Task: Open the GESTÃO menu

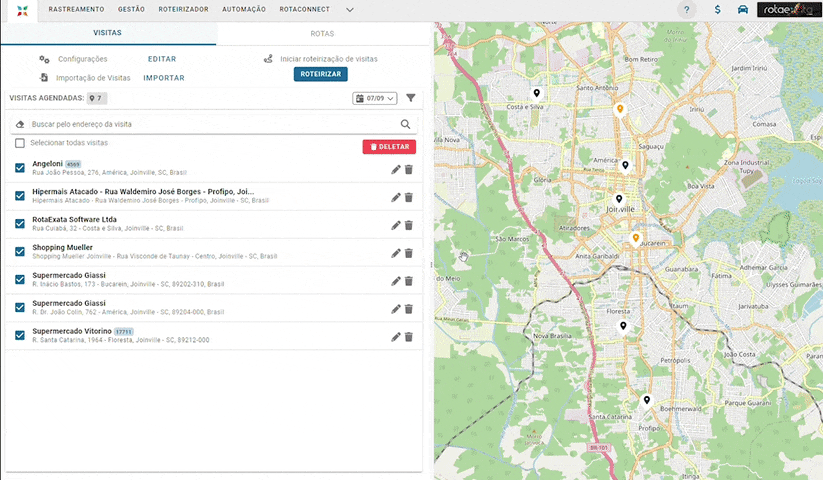Action: point(131,9)
